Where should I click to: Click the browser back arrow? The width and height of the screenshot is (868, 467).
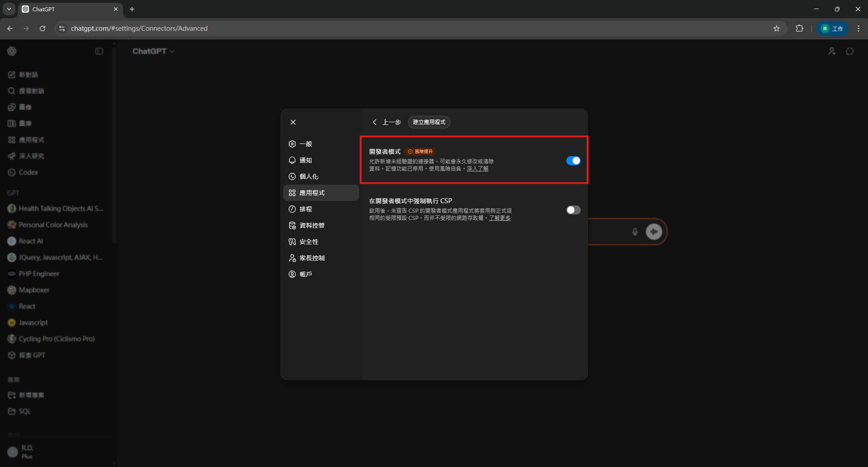tap(10, 29)
